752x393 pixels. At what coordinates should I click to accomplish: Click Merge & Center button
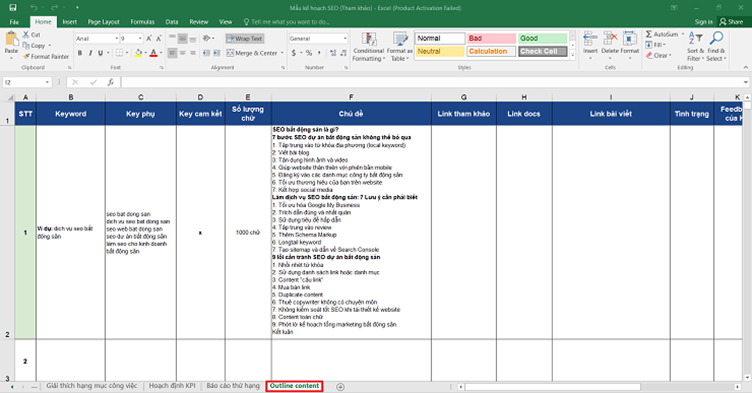252,53
